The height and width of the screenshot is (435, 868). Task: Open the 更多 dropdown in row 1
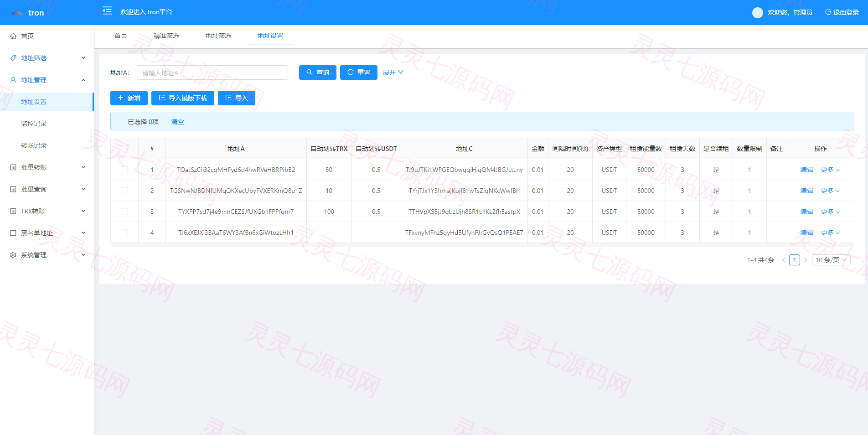pos(830,170)
